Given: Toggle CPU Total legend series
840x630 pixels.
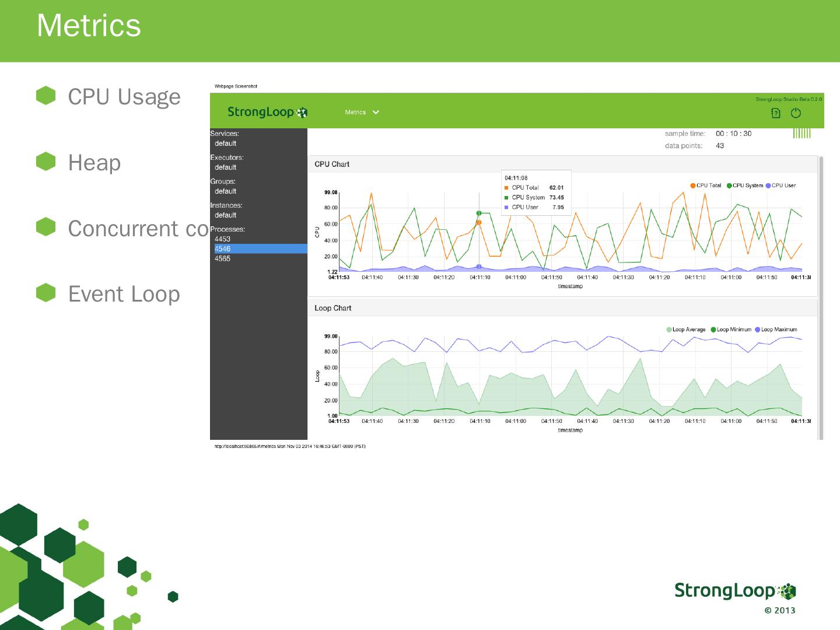Looking at the screenshot, I should click(706, 185).
